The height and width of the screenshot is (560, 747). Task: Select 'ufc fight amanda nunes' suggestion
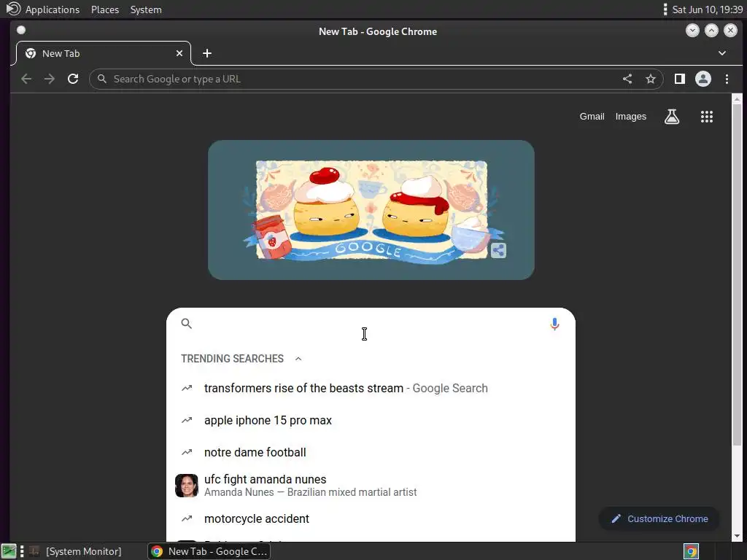[x=371, y=485]
